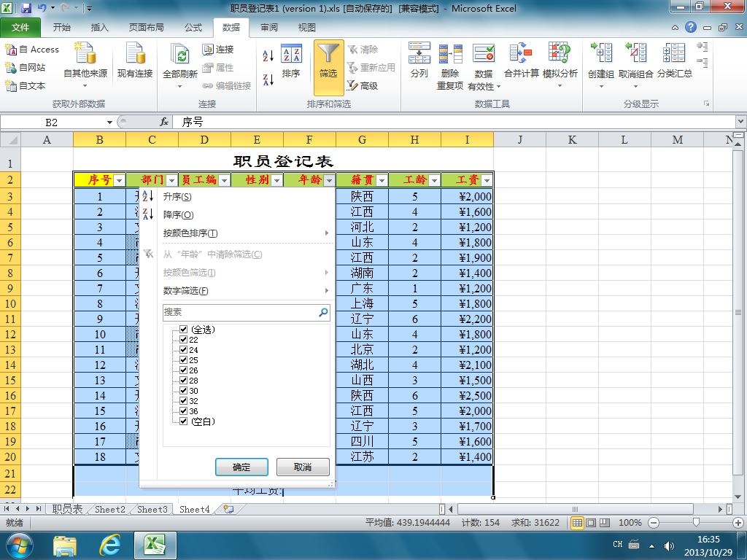Open filter dropdown for 年龄 column

329,181
